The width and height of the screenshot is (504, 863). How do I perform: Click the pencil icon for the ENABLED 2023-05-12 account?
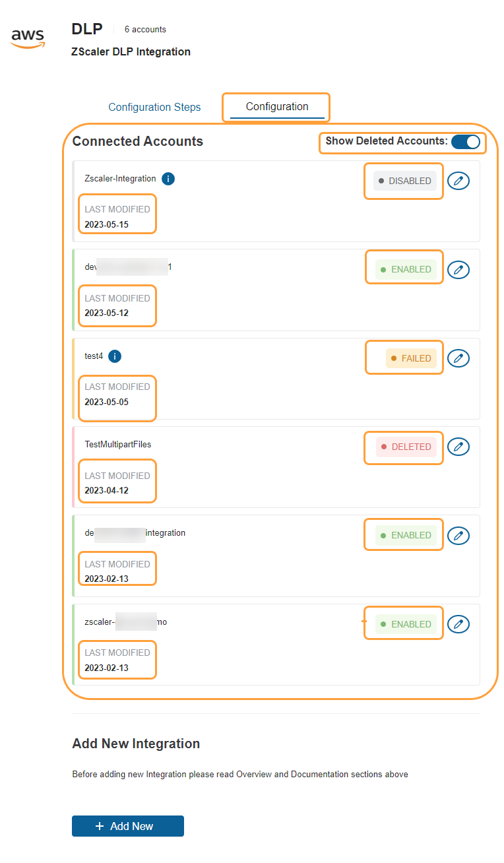(458, 269)
